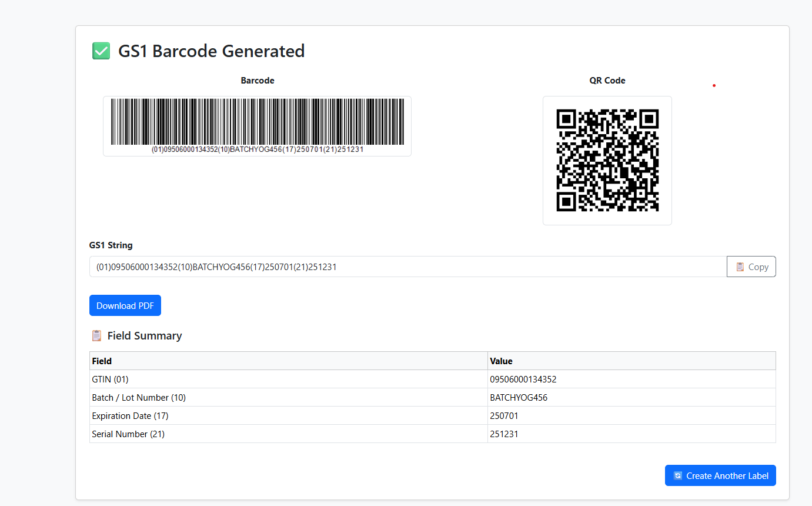Image resolution: width=812 pixels, height=506 pixels.
Task: Select the 'GS1 Barcode Generated' heading
Action: tap(212, 51)
